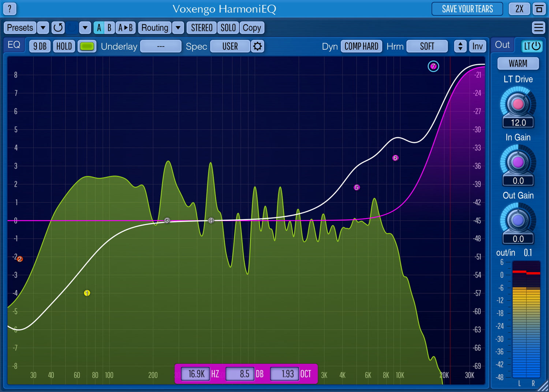Expand the Routing dropdown arrow

click(x=178, y=27)
